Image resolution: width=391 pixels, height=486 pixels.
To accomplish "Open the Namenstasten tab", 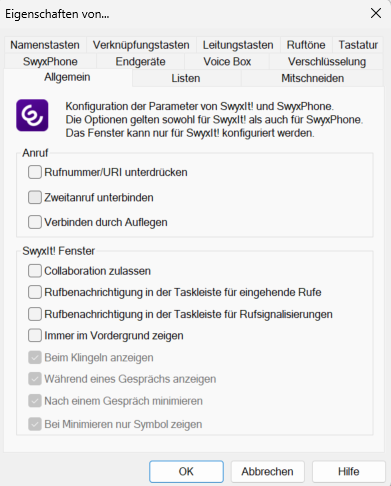I will click(45, 45).
